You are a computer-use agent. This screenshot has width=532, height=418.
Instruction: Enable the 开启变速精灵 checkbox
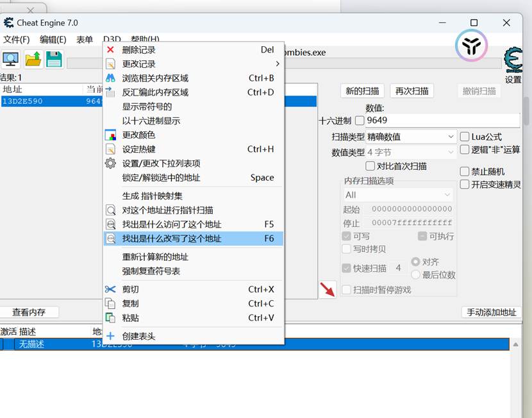[464, 185]
